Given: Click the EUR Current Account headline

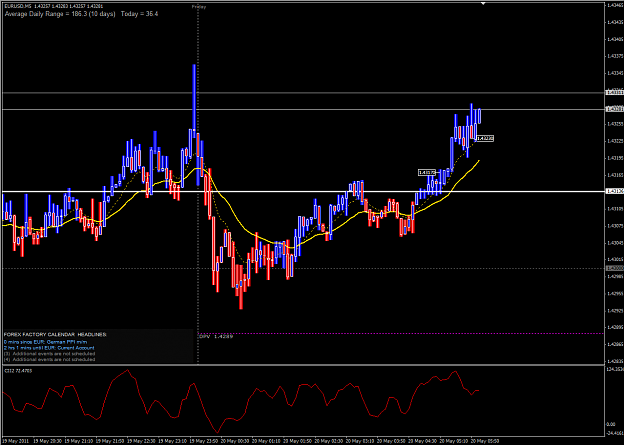Looking at the screenshot, I should point(49,348).
